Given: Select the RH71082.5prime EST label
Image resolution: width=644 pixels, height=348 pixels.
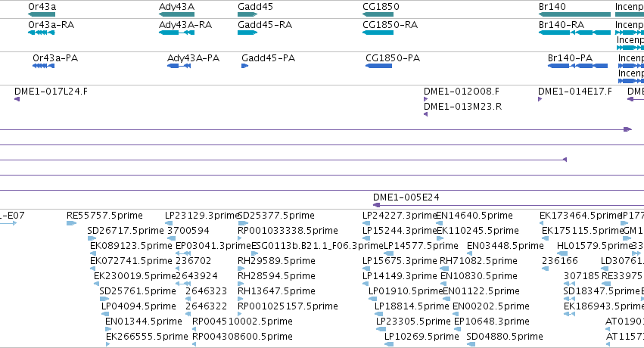Looking at the screenshot, I should click(478, 260).
